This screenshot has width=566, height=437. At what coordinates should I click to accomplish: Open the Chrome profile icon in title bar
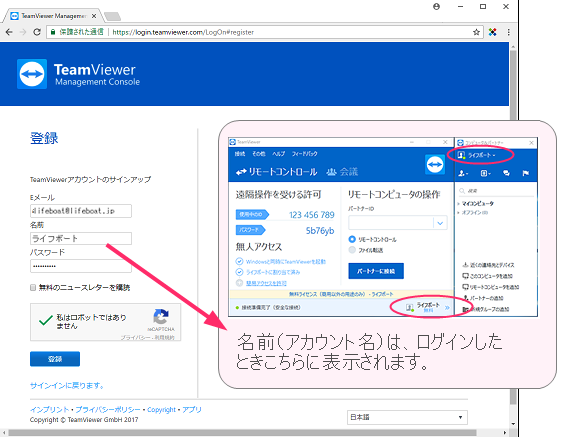[x=436, y=6]
